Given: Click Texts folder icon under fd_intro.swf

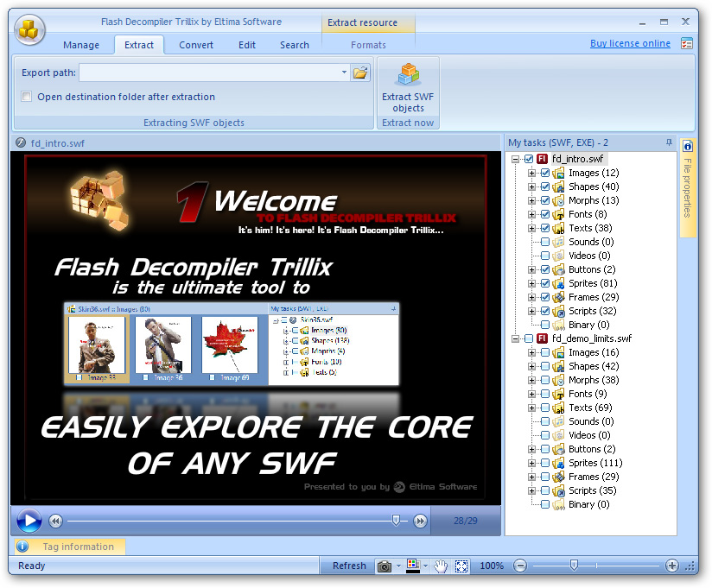Looking at the screenshot, I should [x=558, y=228].
